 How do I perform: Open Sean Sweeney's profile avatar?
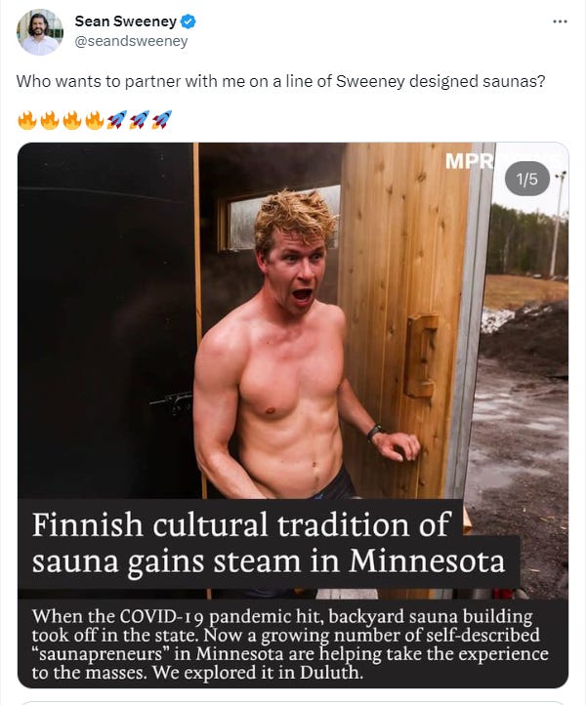(40, 32)
